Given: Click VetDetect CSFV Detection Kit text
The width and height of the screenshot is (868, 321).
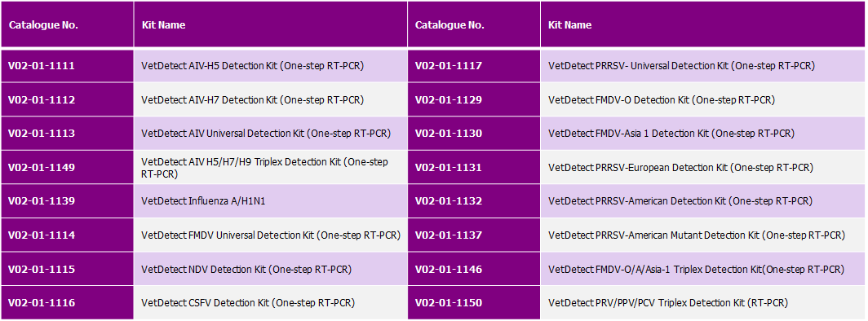Looking at the screenshot, I should (x=248, y=303).
